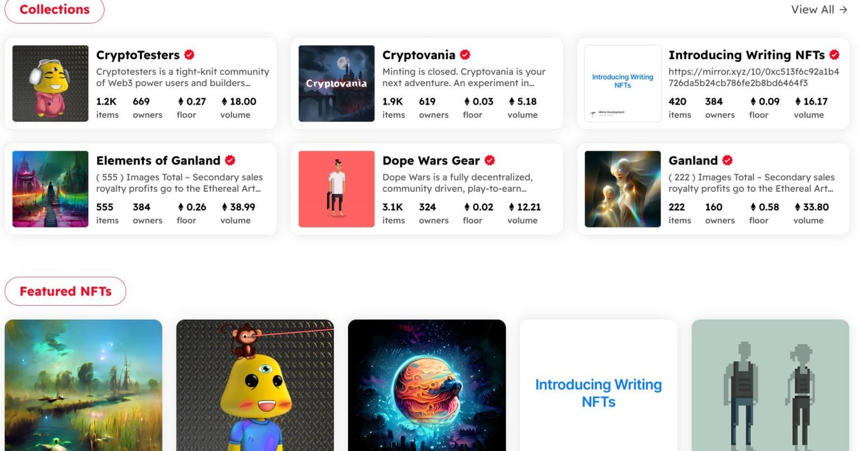This screenshot has width=868, height=451.
Task: Open the CryptoTesters collection title
Action: point(138,55)
